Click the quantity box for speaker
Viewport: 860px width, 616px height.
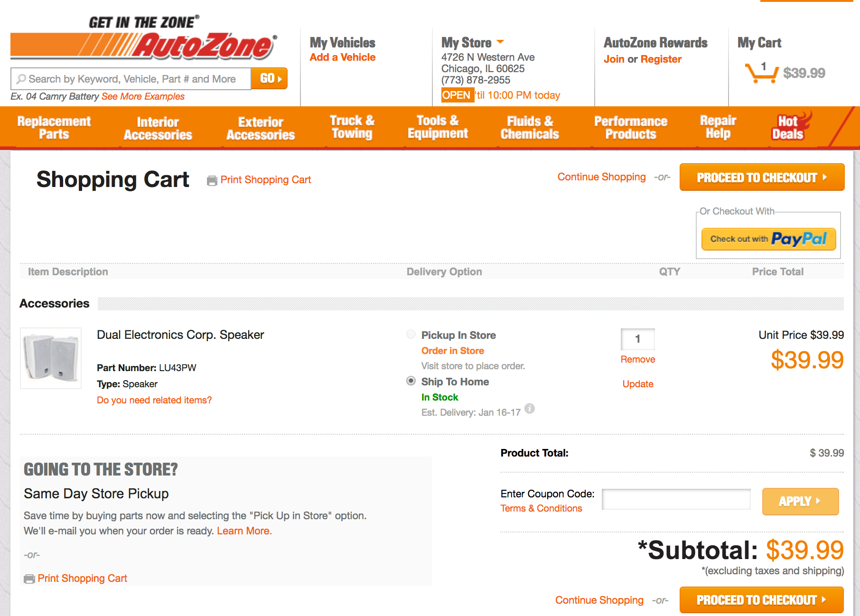[x=637, y=339]
